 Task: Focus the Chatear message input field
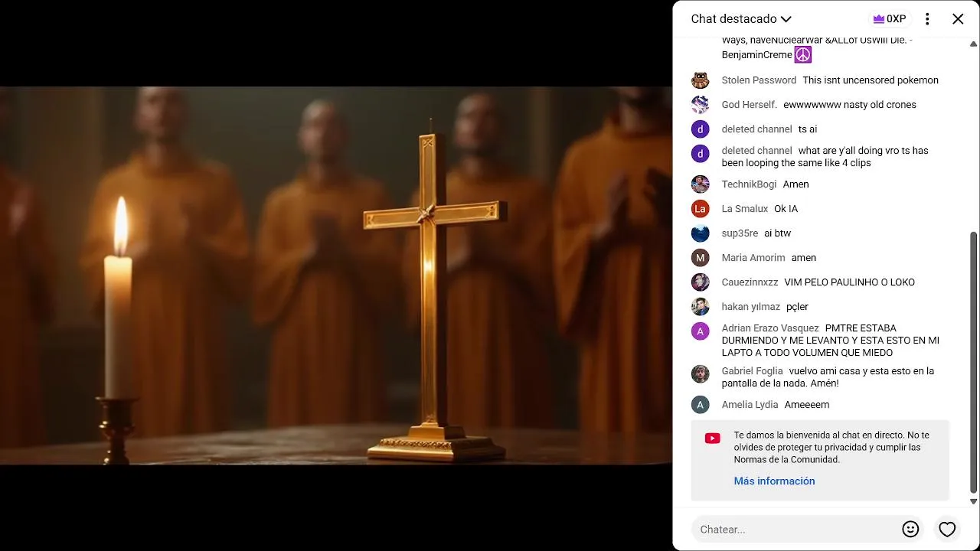coord(796,529)
